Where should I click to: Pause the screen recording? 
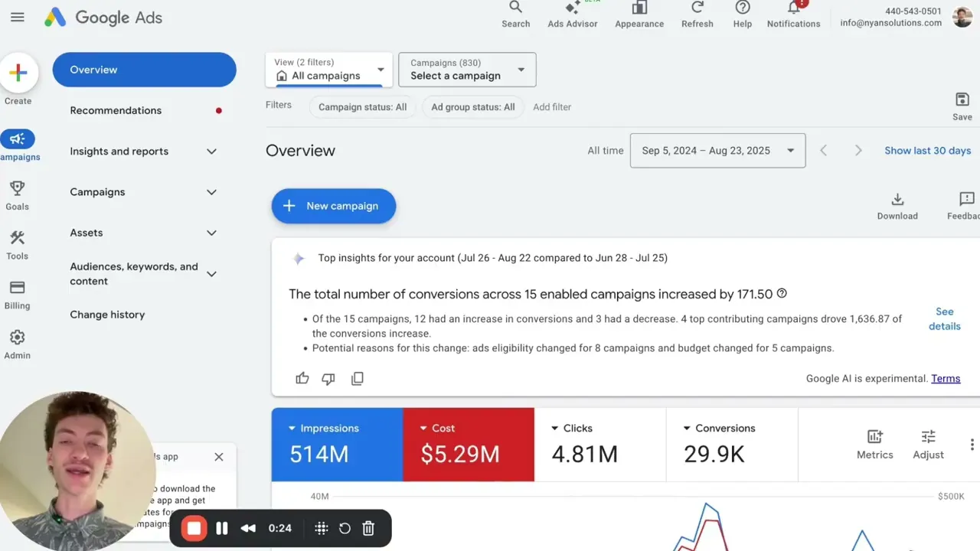click(222, 528)
